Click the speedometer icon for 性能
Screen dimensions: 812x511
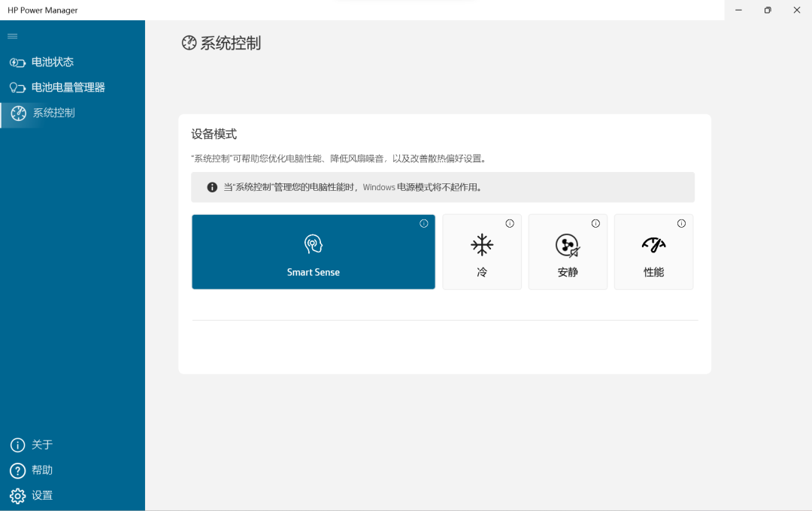tap(653, 244)
